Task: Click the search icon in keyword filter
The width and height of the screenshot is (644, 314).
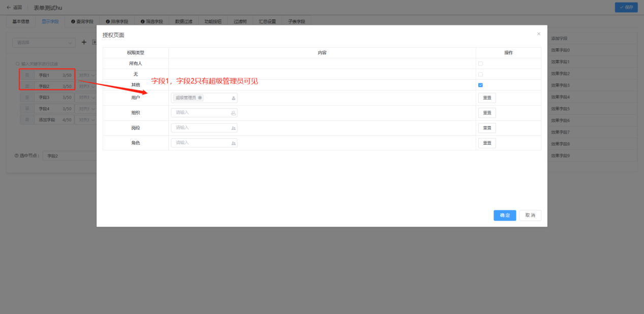Action: [x=17, y=64]
